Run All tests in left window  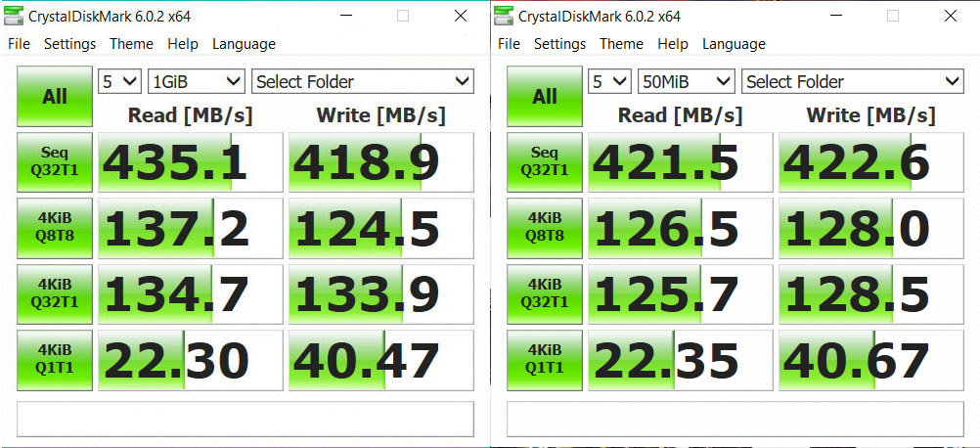55,97
